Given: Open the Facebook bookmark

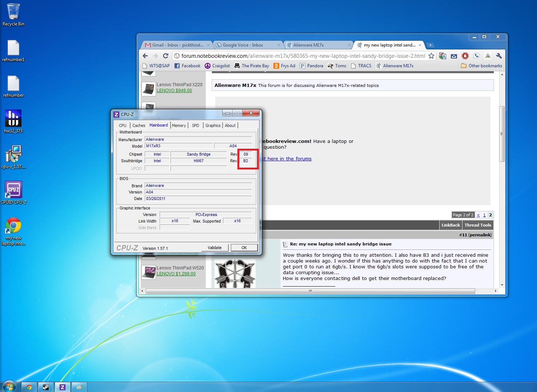Looking at the screenshot, I should click(187, 66).
